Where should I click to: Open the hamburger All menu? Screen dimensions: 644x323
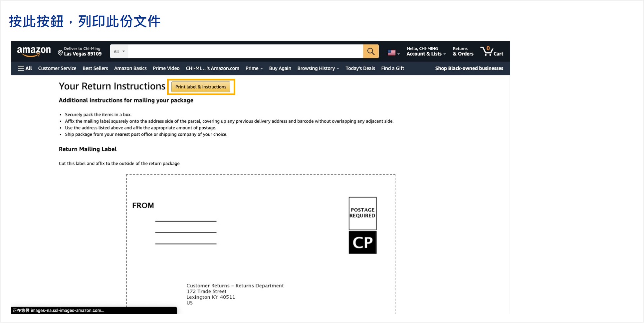[x=25, y=68]
